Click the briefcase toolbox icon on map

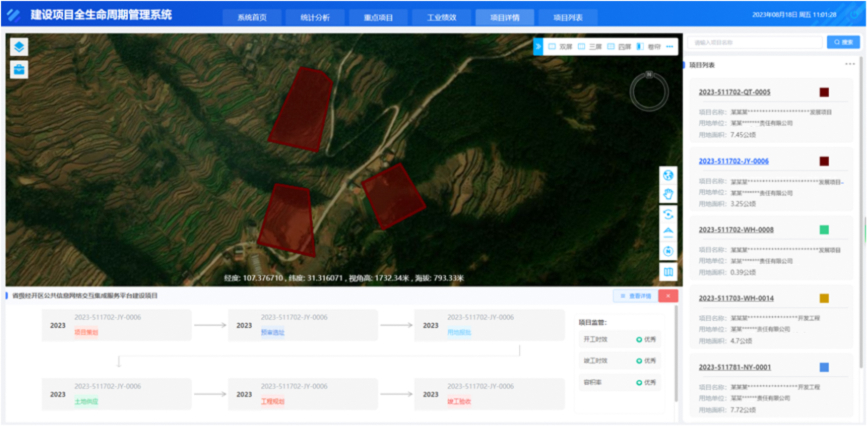(x=19, y=70)
